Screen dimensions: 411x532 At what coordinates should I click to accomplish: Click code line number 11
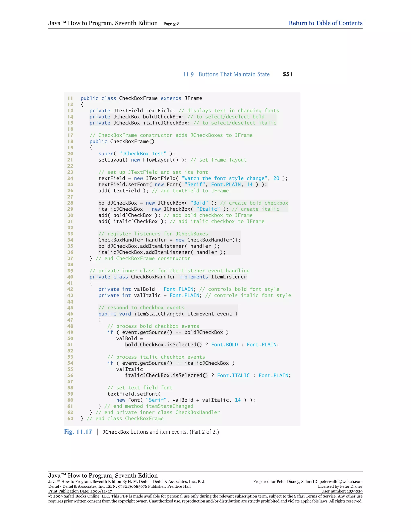tap(70, 98)
